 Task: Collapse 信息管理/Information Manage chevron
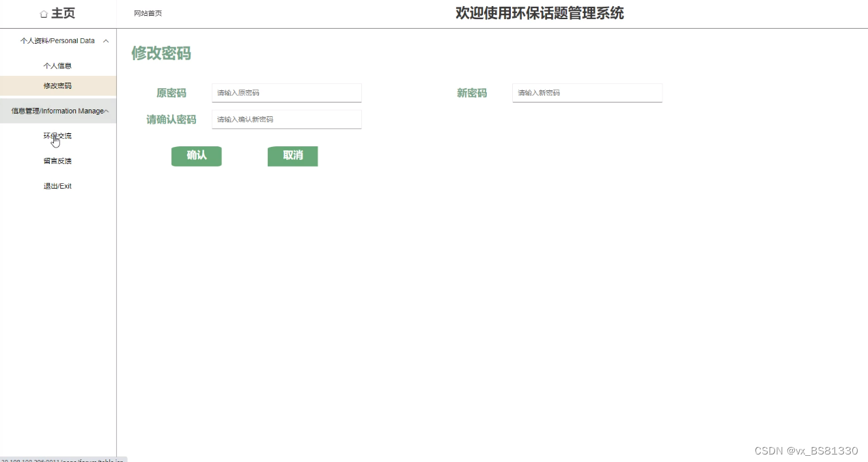click(x=107, y=111)
